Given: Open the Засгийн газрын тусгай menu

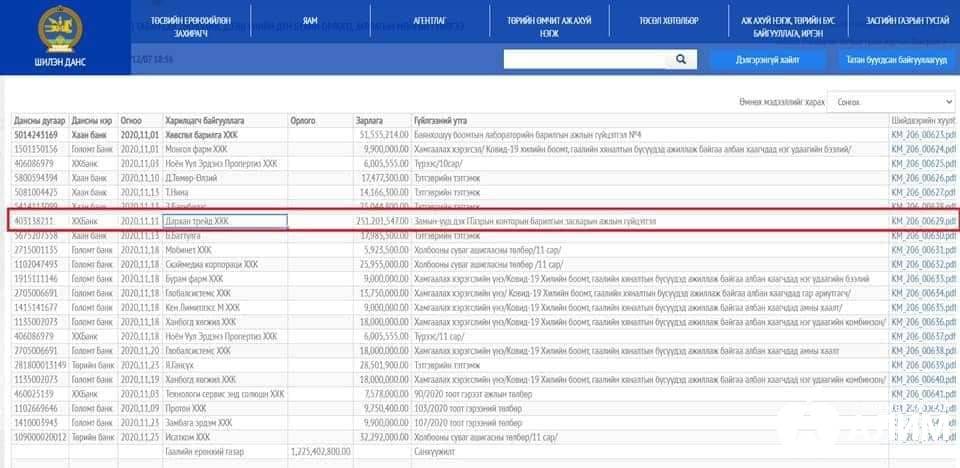Looking at the screenshot, I should coord(907,21).
